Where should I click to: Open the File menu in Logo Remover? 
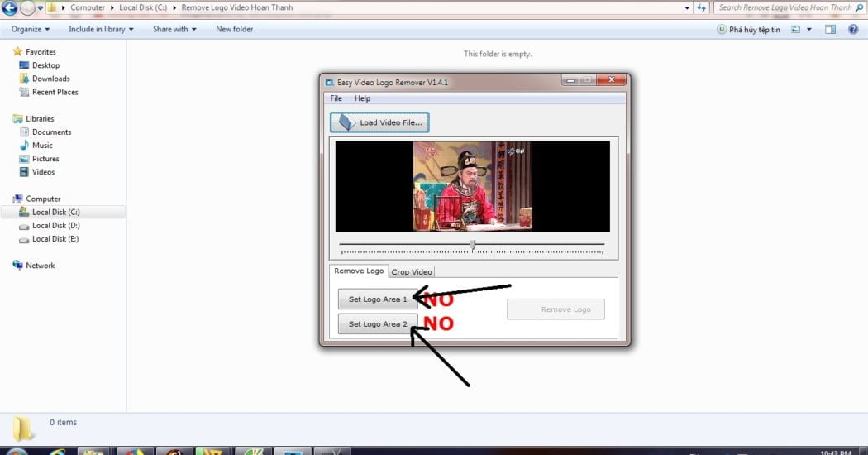[336, 98]
